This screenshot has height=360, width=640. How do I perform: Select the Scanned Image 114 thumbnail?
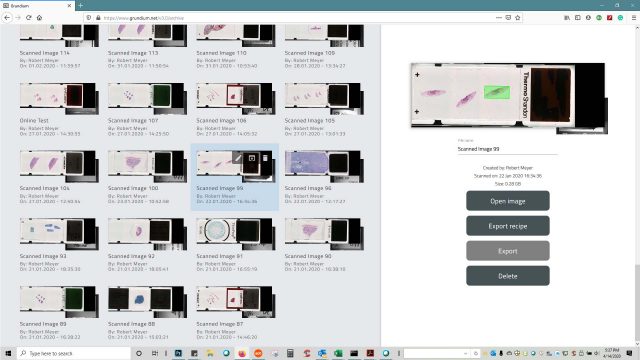59,36
